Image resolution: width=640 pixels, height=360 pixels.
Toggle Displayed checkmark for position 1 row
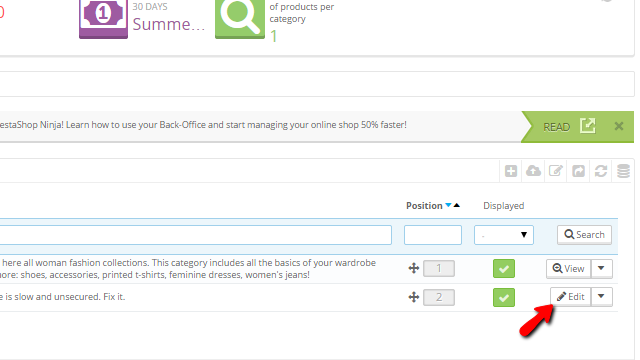pyautogui.click(x=504, y=269)
